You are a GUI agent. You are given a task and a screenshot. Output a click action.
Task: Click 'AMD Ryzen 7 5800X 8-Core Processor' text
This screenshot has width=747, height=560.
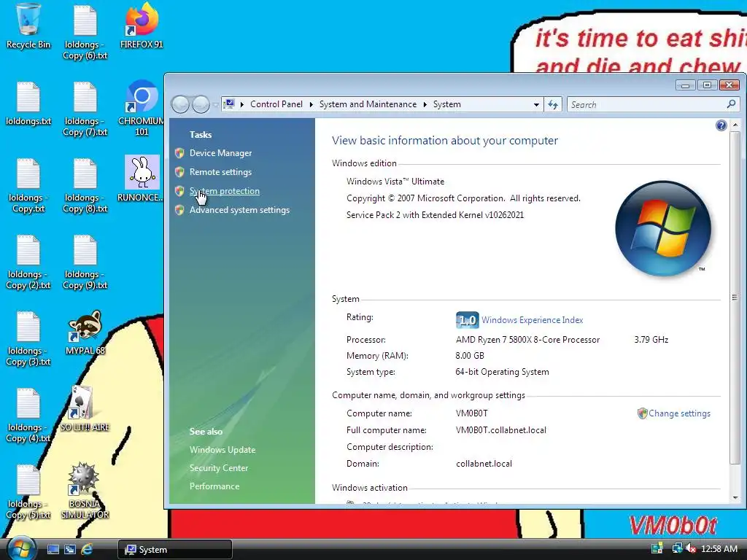pos(528,340)
